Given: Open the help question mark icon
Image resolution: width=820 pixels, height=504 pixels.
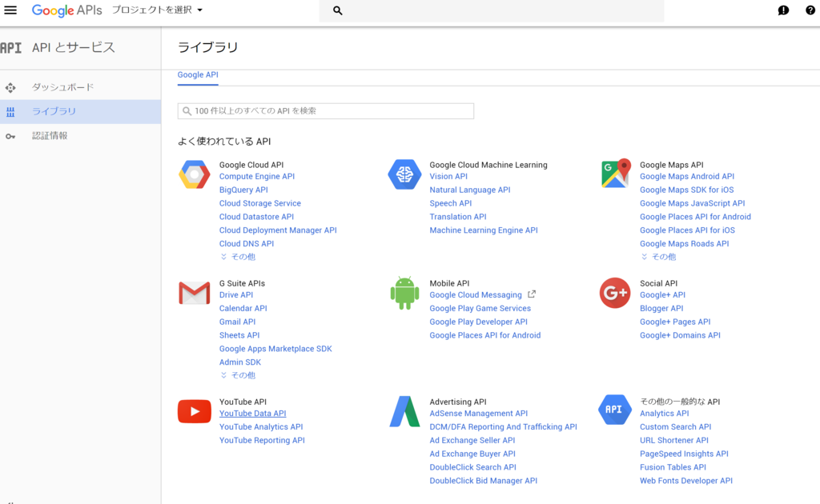Looking at the screenshot, I should [810, 10].
